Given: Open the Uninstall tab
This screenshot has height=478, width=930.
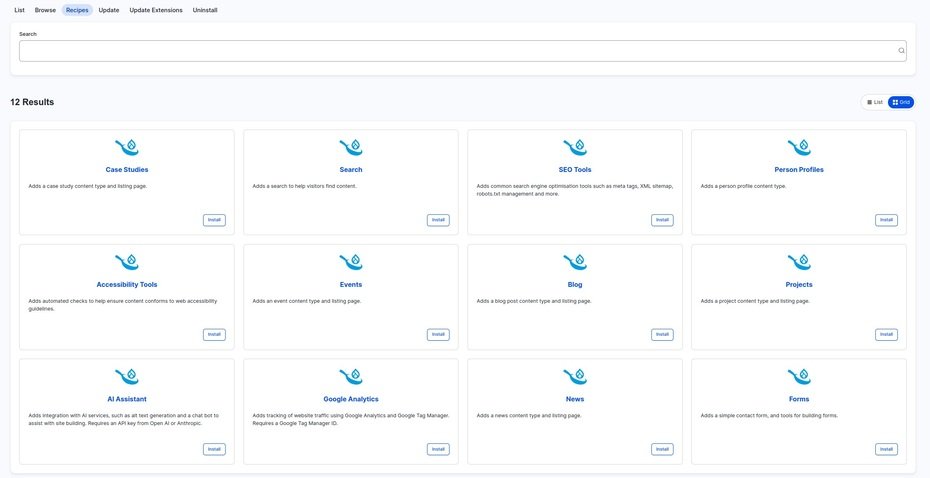Looking at the screenshot, I should click(205, 10).
